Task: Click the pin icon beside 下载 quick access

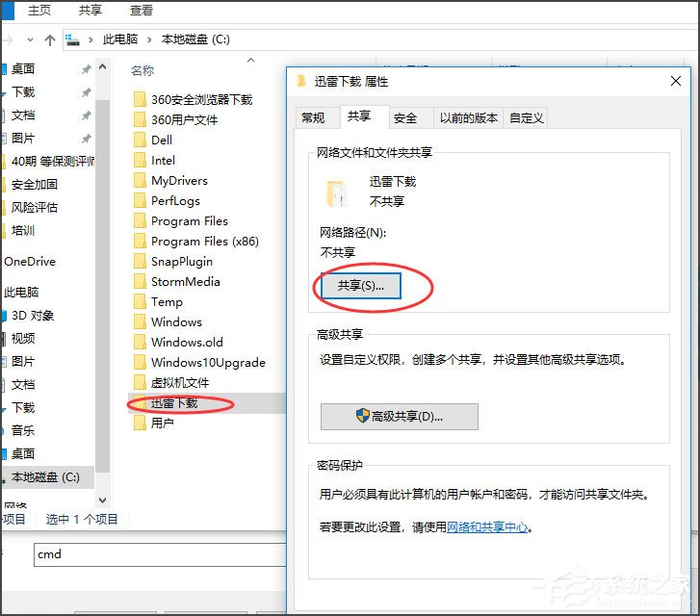Action: tap(86, 92)
